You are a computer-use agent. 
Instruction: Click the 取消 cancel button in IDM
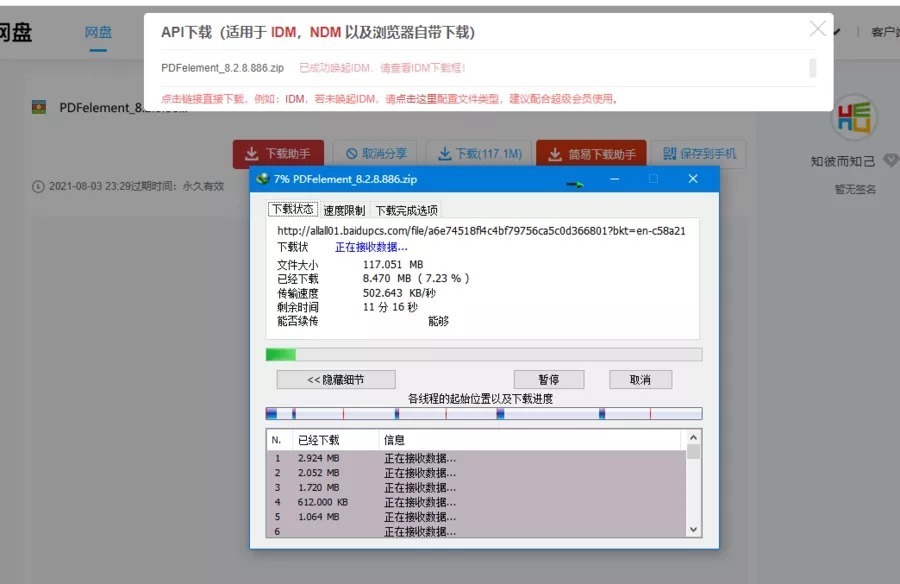[640, 380]
